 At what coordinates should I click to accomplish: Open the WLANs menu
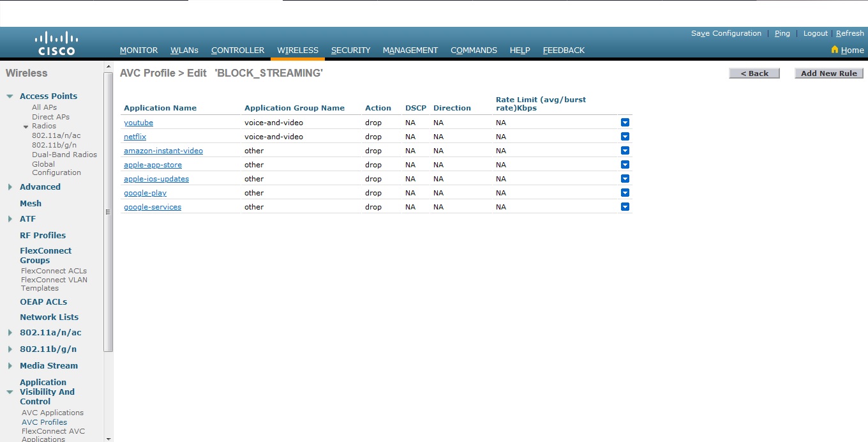tap(184, 50)
